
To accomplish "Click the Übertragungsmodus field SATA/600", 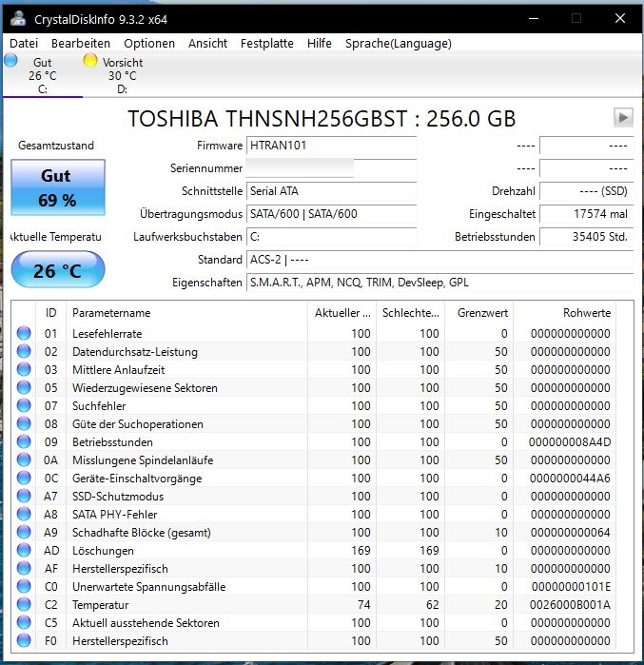I will pos(332,214).
